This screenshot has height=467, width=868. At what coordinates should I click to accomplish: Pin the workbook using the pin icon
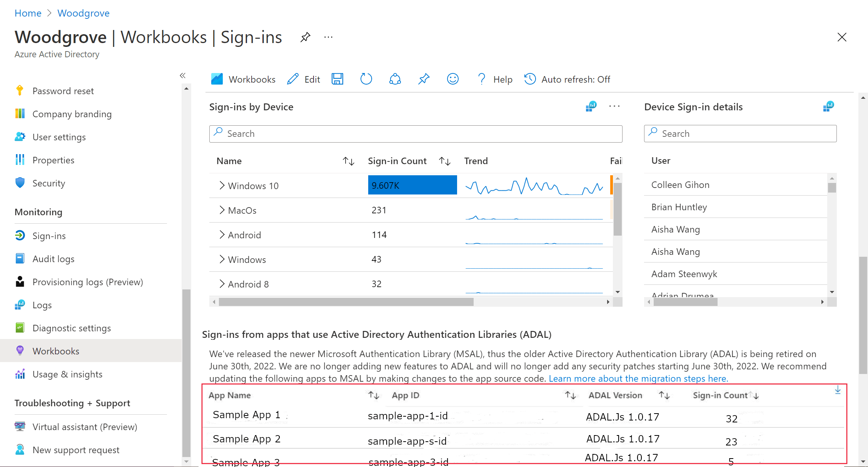click(424, 79)
